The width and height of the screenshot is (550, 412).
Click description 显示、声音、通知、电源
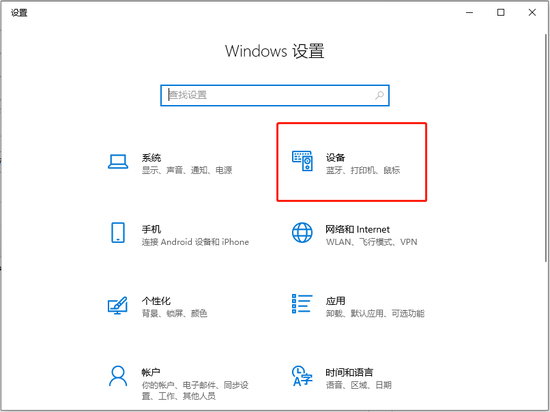pyautogui.click(x=187, y=170)
